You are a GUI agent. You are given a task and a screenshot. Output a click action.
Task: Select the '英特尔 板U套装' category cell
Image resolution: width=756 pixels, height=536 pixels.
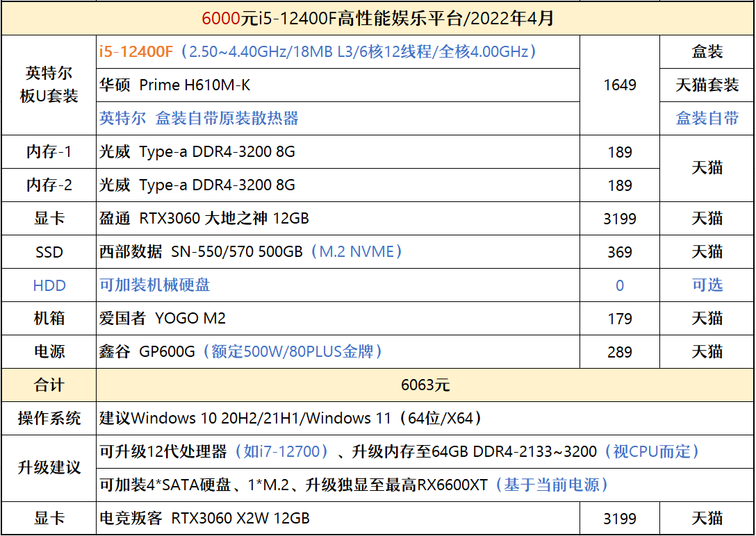[x=49, y=85]
